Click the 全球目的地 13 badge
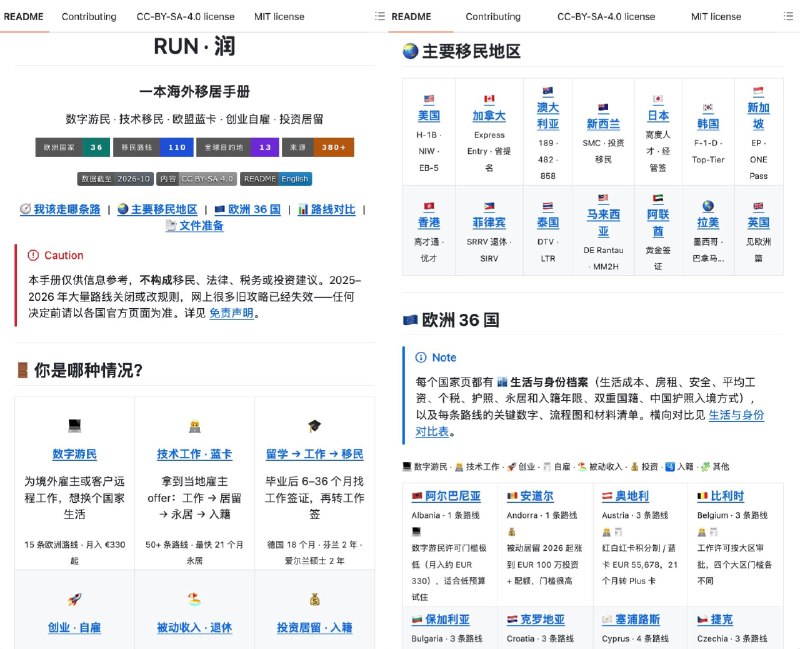This screenshot has height=649, width=800. click(x=237, y=147)
